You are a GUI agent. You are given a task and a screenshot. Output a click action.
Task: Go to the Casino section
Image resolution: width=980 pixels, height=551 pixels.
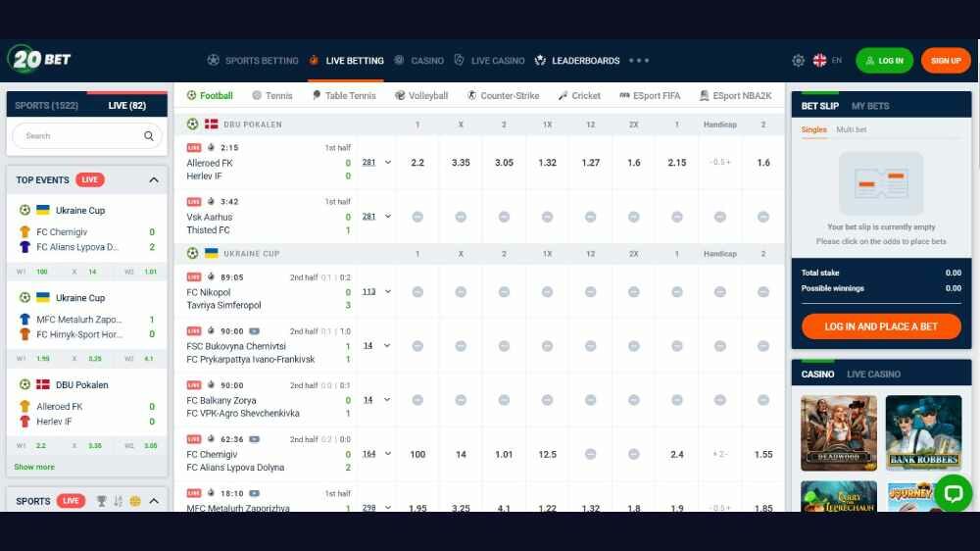(x=418, y=61)
